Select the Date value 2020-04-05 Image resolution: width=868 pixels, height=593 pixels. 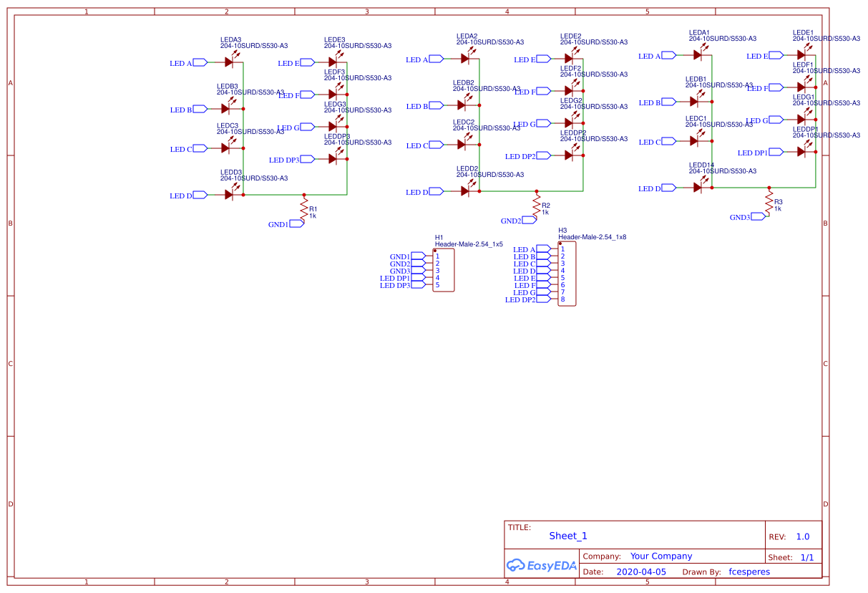pos(640,571)
